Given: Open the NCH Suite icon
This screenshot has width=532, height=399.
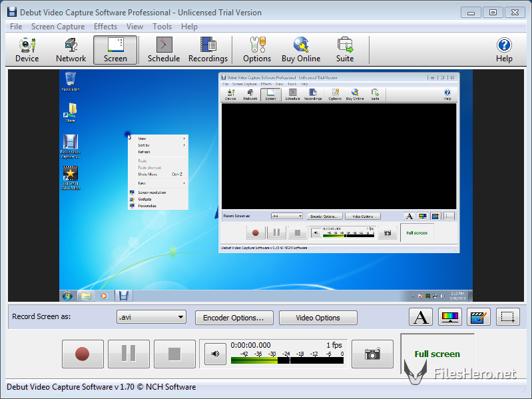Looking at the screenshot, I should pos(345,50).
